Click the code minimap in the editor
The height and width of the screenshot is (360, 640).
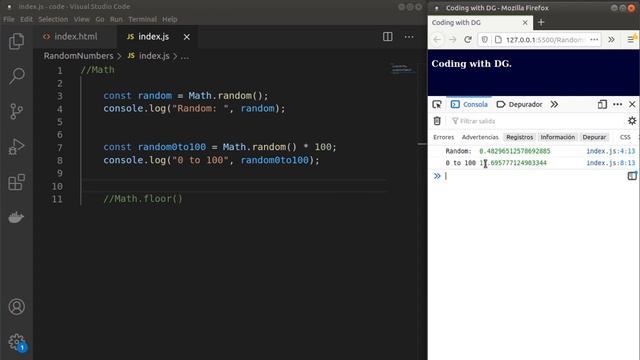pos(402,69)
